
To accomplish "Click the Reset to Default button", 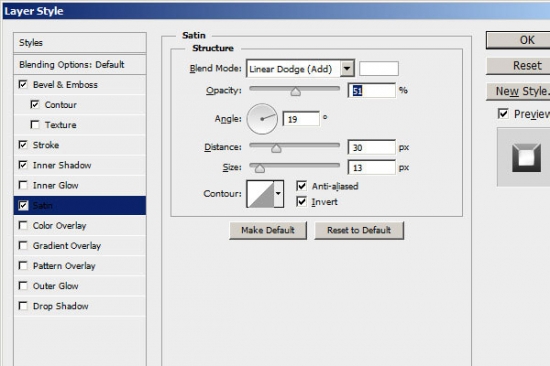I will click(x=359, y=231).
